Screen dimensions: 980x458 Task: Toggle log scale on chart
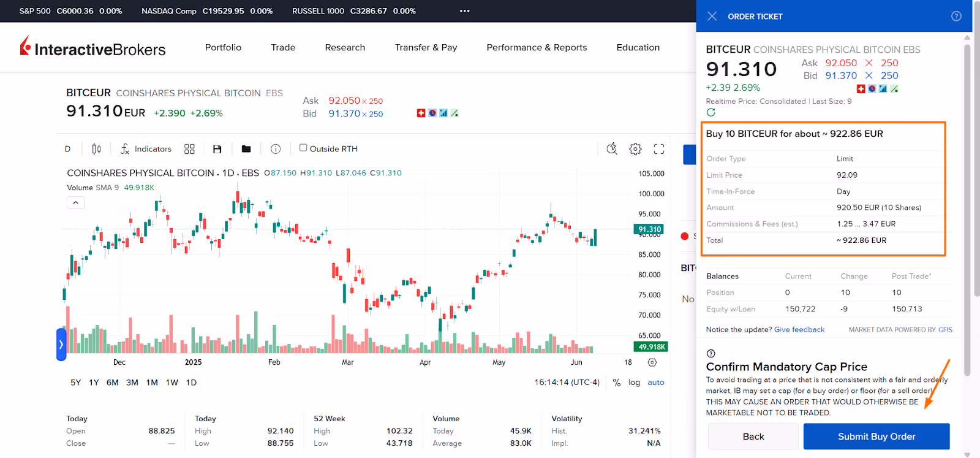click(634, 383)
